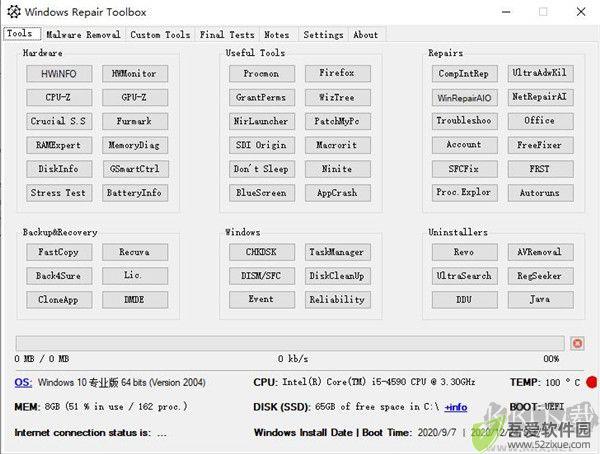Viewport: 600px width, 454px height.
Task: Open the disk +info link
Action: coord(456,407)
